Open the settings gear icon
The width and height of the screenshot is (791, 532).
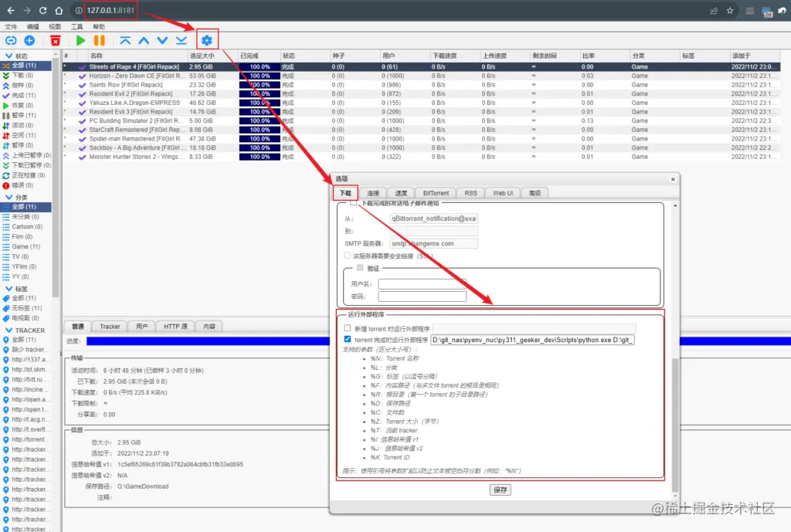pyautogui.click(x=207, y=41)
